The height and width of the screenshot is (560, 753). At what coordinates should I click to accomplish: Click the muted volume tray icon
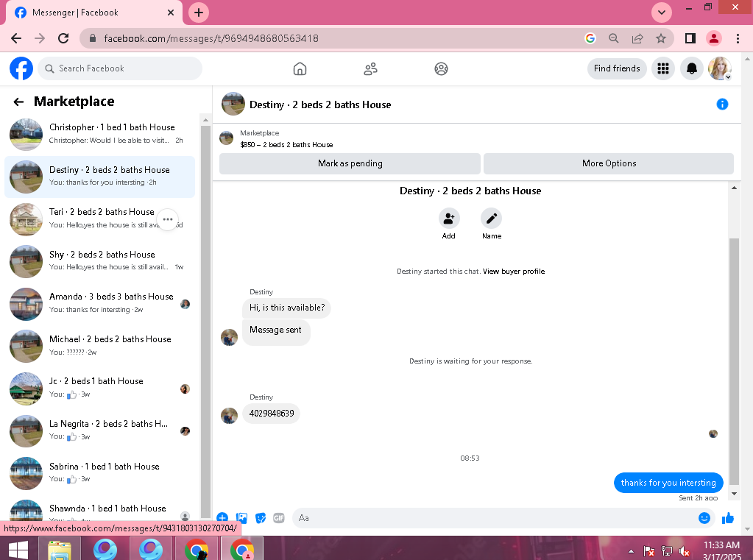[684, 551]
